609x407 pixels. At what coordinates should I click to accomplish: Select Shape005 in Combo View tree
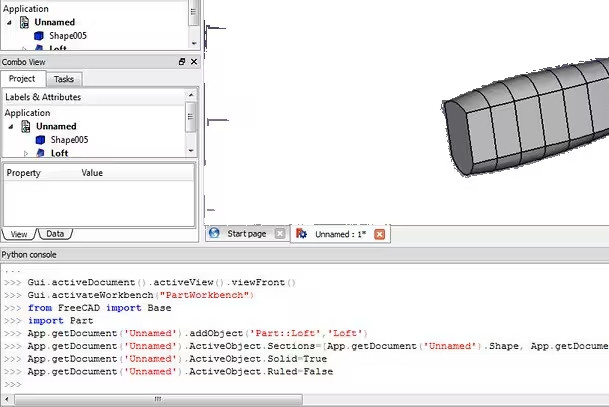point(69,140)
